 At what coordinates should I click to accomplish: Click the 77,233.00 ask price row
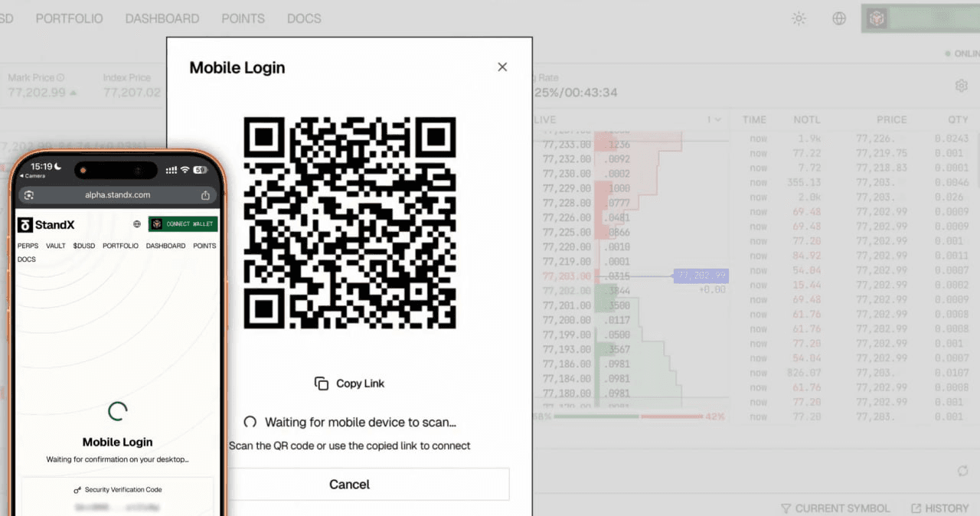point(567,145)
